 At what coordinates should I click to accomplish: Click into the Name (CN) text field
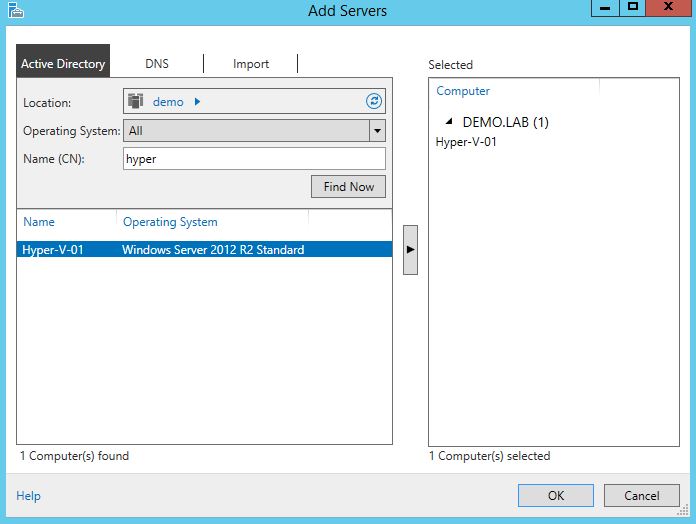pyautogui.click(x=254, y=158)
